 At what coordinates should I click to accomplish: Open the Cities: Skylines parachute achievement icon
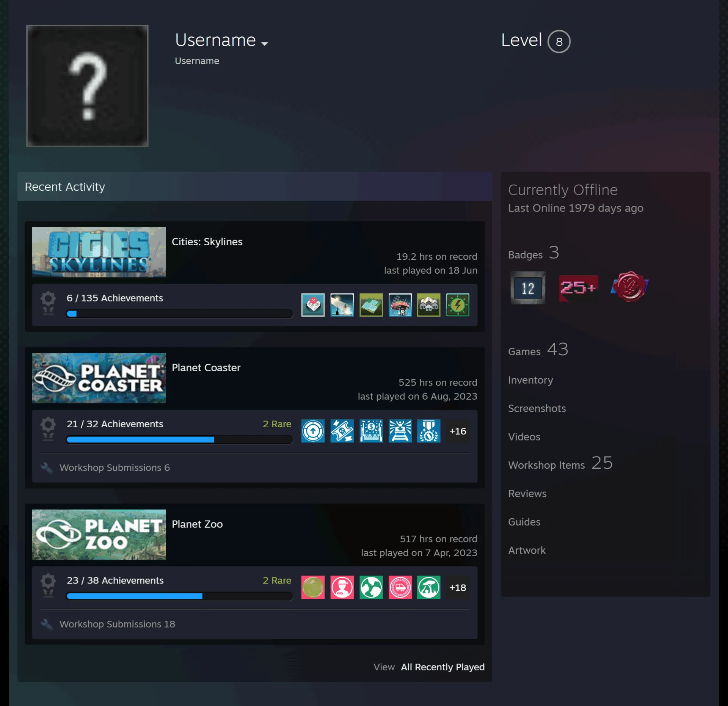tap(400, 305)
